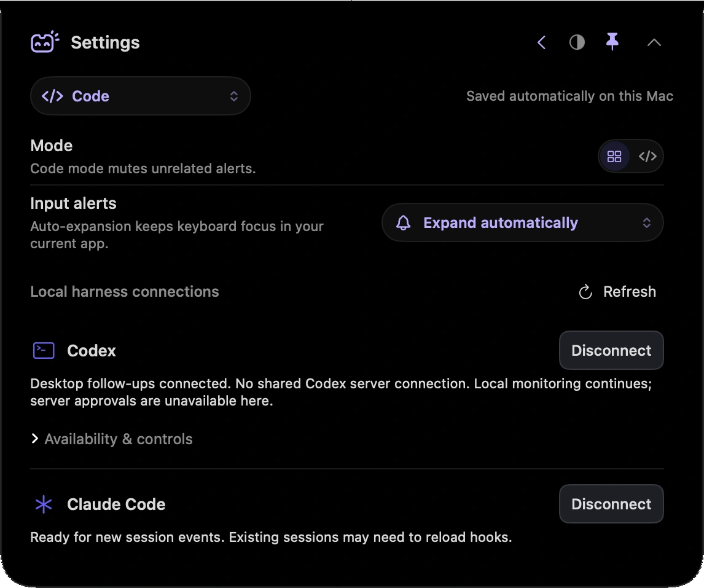
Task: Switch Mode to the grid option
Action: click(x=614, y=156)
